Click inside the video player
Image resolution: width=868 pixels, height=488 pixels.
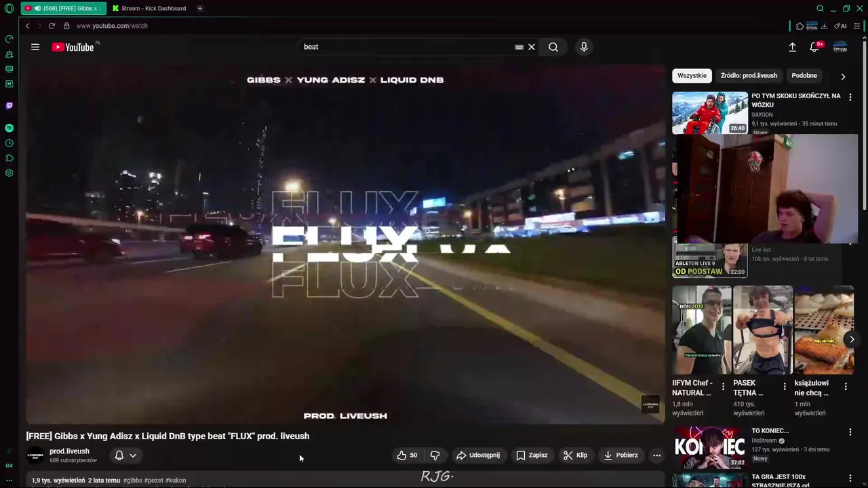tap(345, 244)
